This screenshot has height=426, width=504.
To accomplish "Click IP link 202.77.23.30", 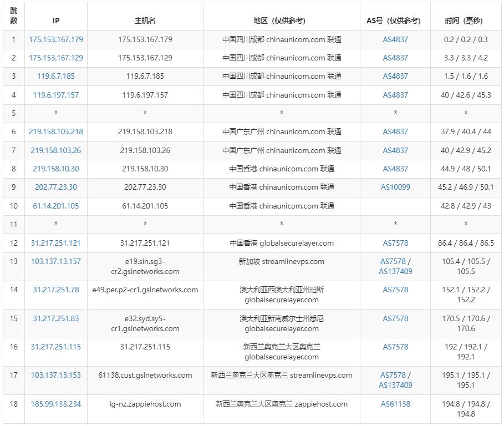I will coord(56,187).
